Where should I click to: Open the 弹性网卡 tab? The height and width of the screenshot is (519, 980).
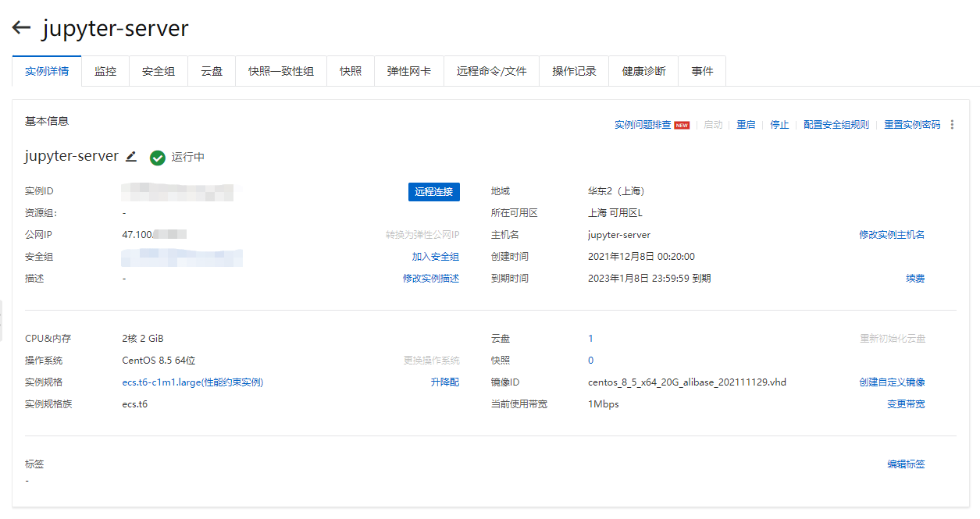[x=408, y=71]
